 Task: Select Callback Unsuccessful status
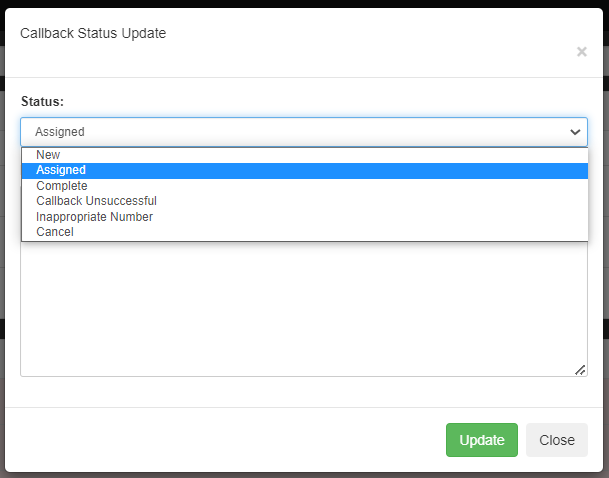pos(305,201)
